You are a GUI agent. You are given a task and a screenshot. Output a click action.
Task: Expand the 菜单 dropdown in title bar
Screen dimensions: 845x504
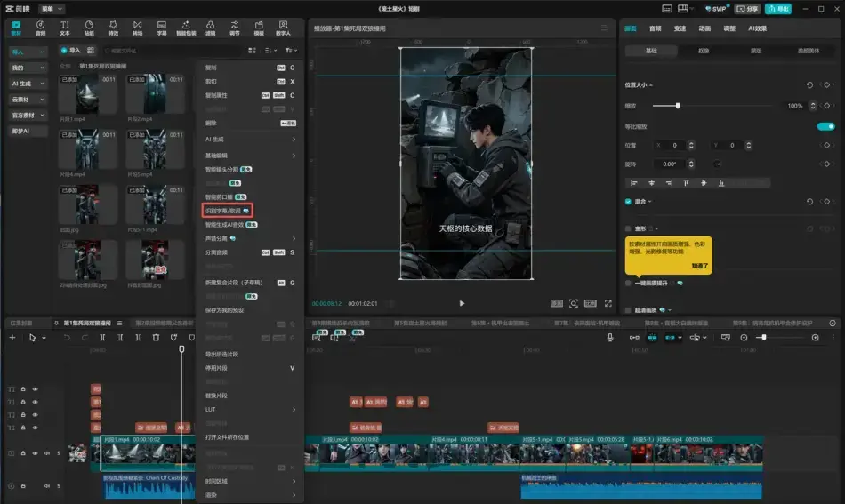point(52,9)
